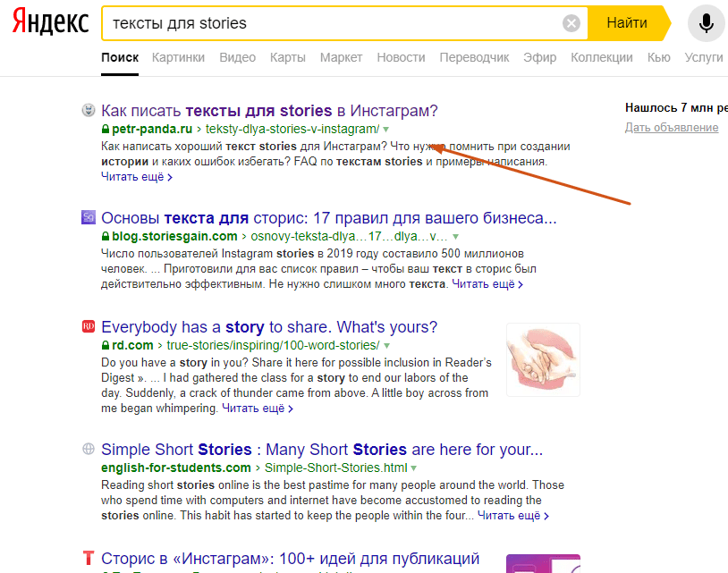Go to the Карты tab
The image size is (728, 573).
(x=288, y=57)
